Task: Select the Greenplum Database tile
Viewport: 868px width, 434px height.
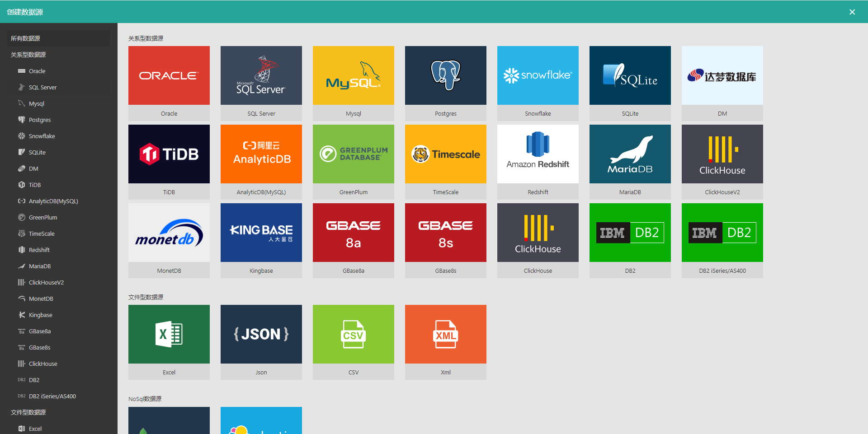Action: (354, 162)
